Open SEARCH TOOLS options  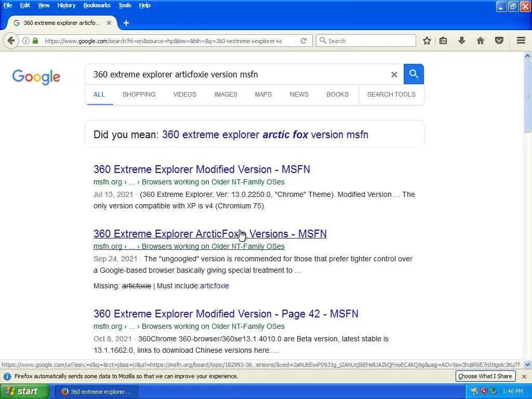[391, 95]
